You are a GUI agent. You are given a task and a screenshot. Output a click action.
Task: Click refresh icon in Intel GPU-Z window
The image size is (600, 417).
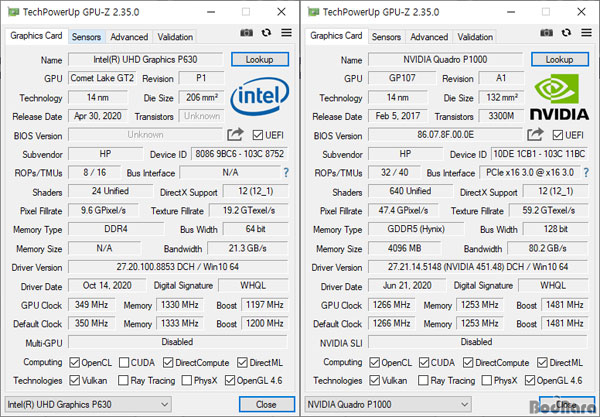coord(266,33)
